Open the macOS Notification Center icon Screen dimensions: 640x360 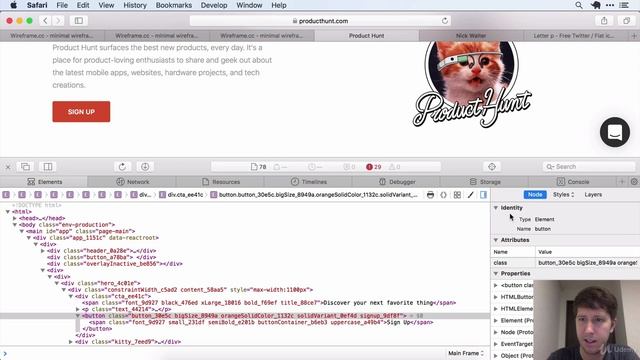[x=624, y=5]
